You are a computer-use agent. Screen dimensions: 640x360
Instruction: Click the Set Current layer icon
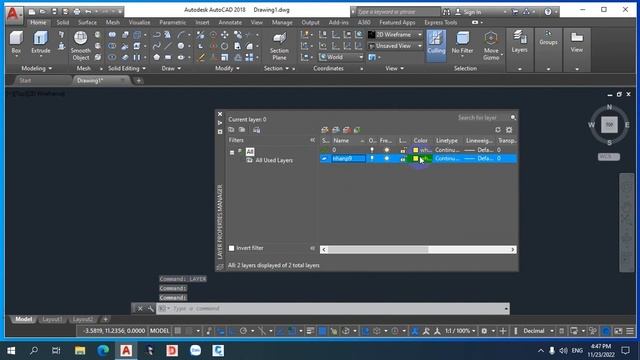point(357,130)
